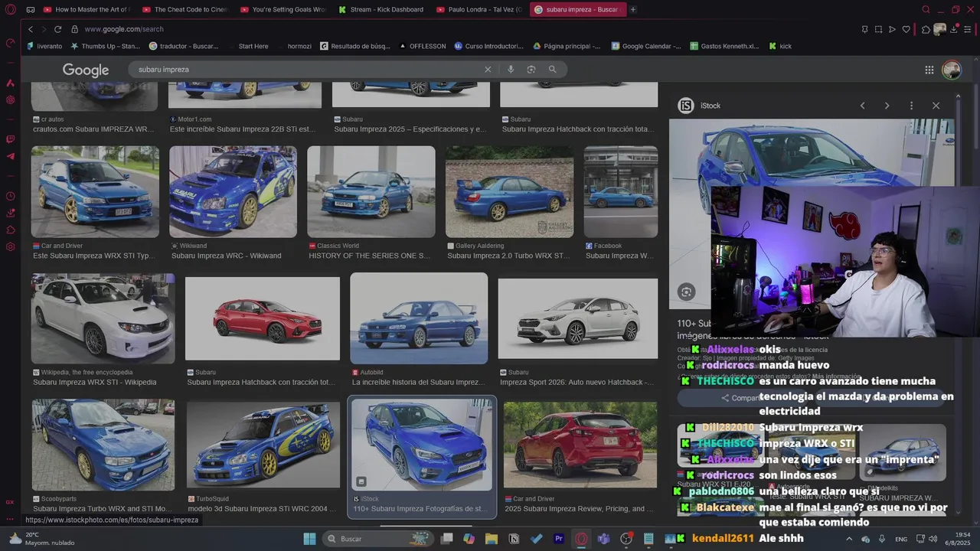
Task: Show previous image in the iStock preview panel
Action: [863, 106]
